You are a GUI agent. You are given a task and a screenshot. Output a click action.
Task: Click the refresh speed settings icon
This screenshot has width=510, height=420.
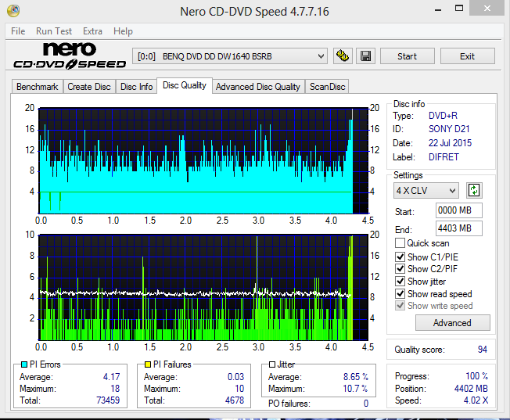point(474,190)
